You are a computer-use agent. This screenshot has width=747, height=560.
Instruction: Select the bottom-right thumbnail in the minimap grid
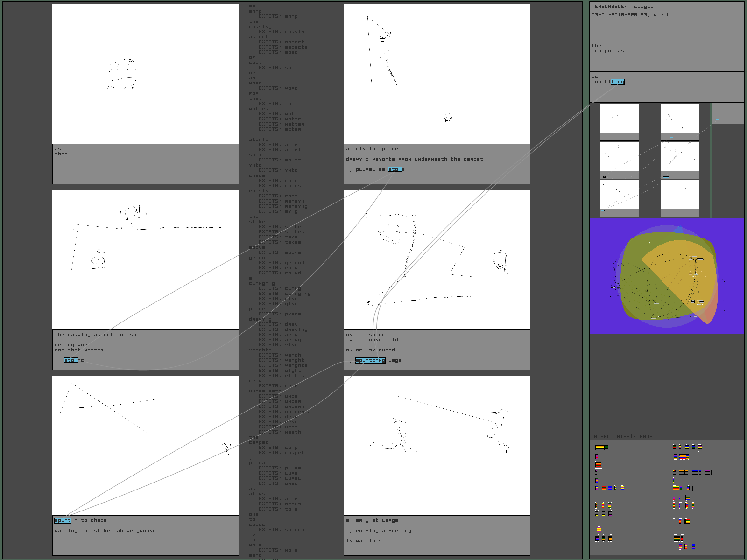click(x=680, y=195)
